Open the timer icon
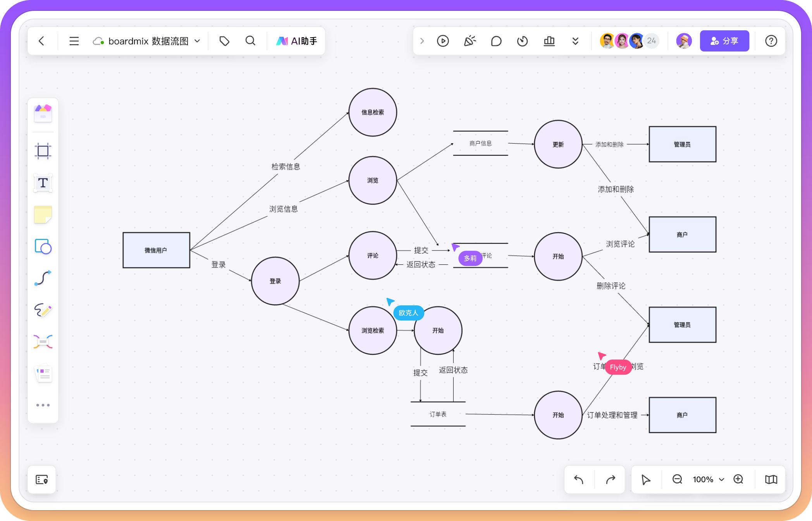The image size is (812, 521). click(523, 41)
